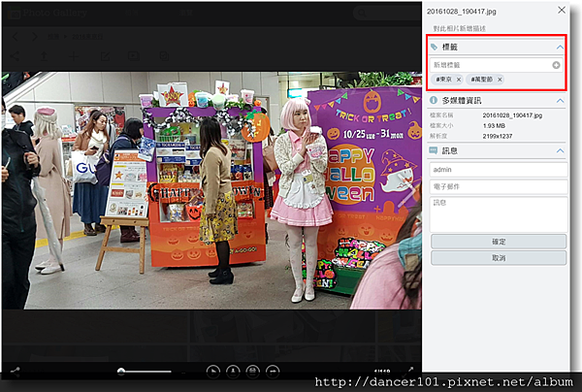Click the zoom slider in bottom bar
The width and height of the screenshot is (582, 392).
tap(144, 371)
